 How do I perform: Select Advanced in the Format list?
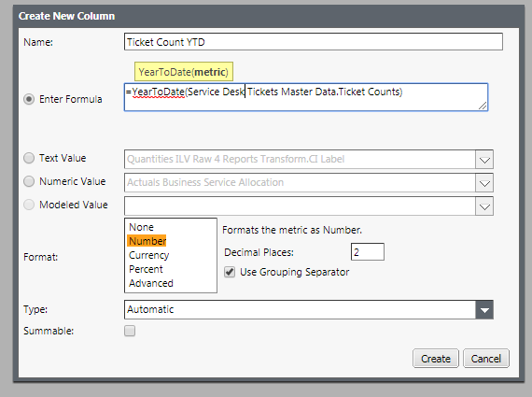151,283
